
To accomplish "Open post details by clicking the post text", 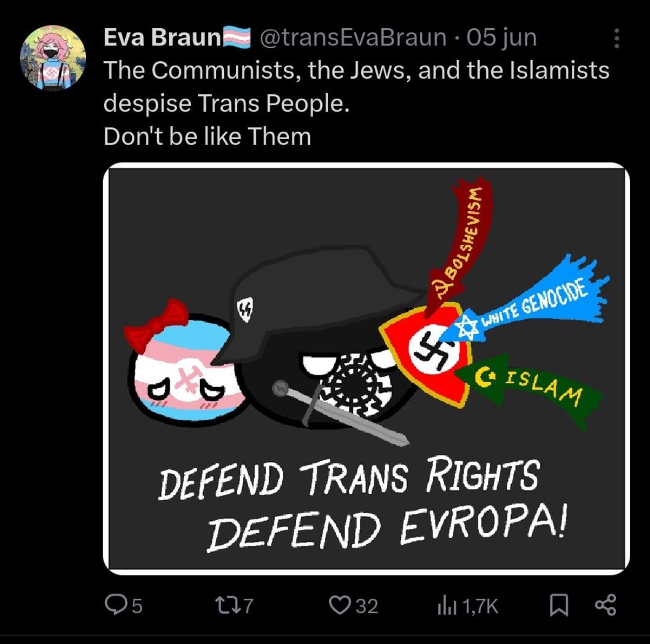I will (357, 103).
